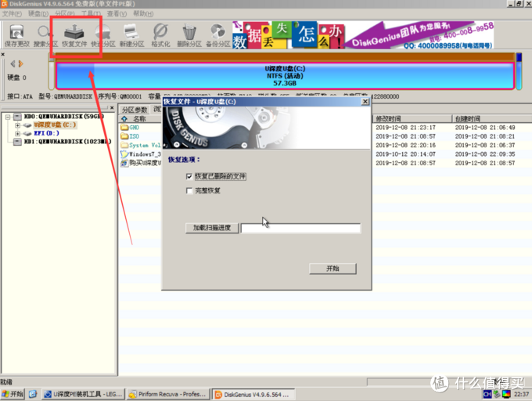
Task: Select U深度U盘 (C:) in disk tree
Action: click(x=55, y=125)
